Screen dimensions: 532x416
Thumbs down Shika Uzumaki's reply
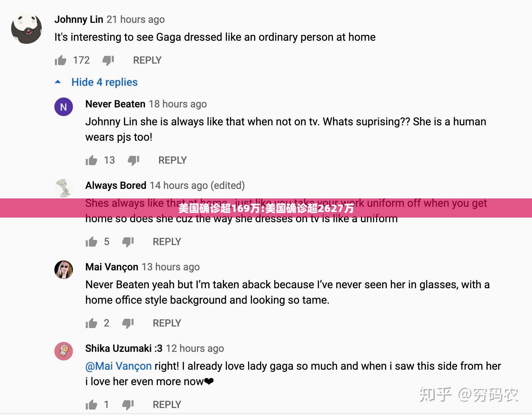pos(128,405)
